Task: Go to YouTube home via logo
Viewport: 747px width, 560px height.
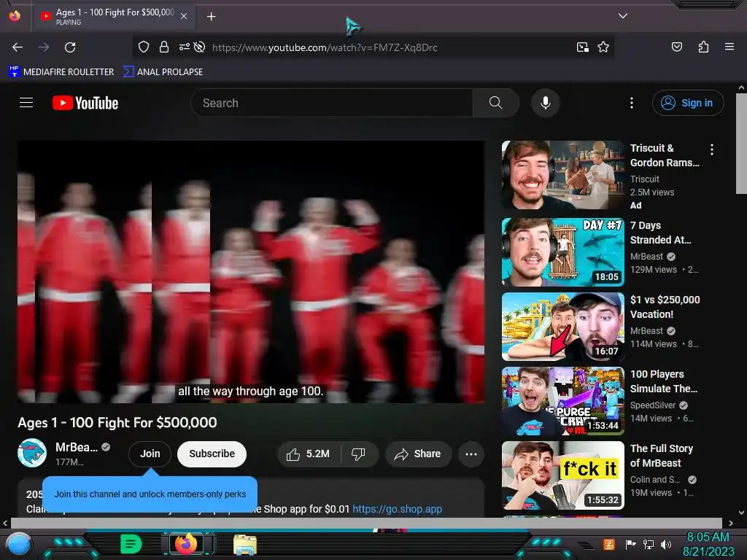Action: (85, 103)
